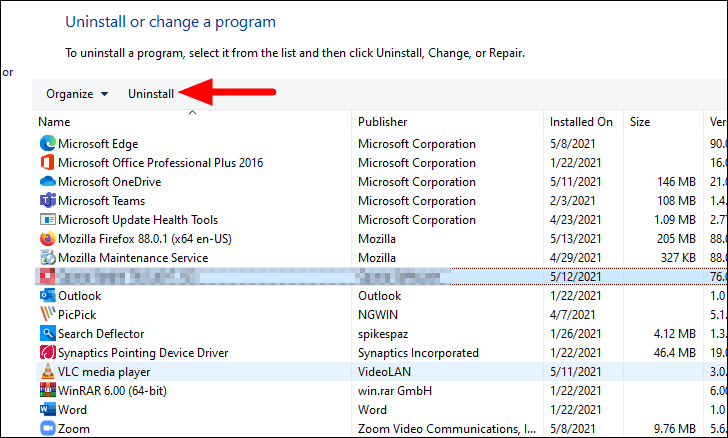
Task: Open the Organize dropdown menu
Action: tap(77, 94)
